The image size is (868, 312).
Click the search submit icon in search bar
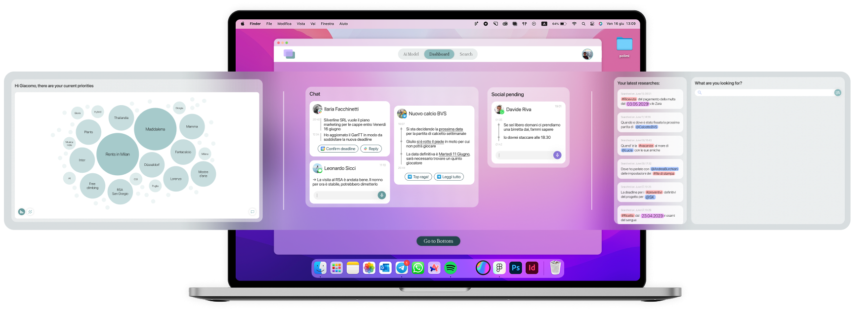click(837, 93)
